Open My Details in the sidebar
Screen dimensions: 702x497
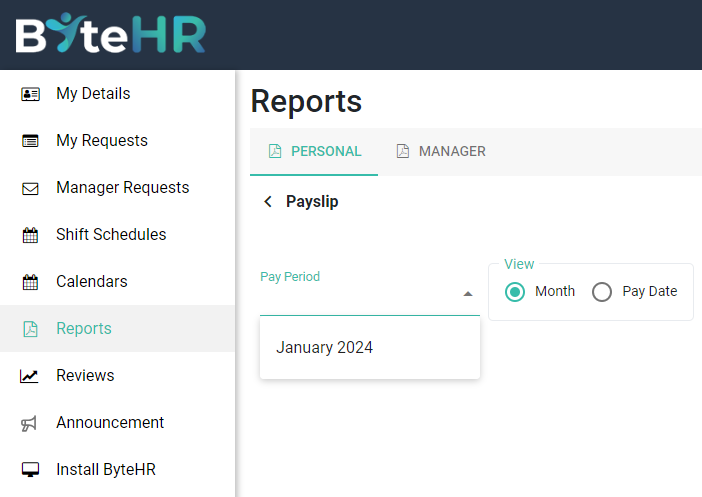pos(117,94)
